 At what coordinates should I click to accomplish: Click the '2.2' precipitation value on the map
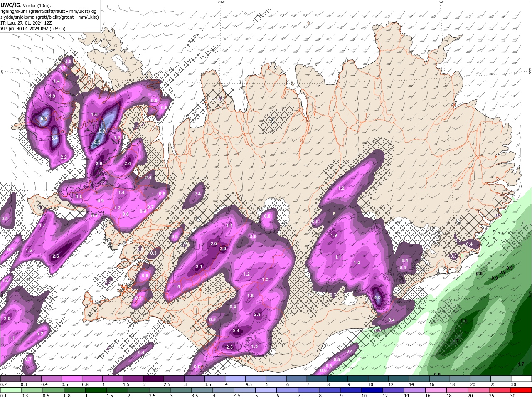tap(64, 157)
